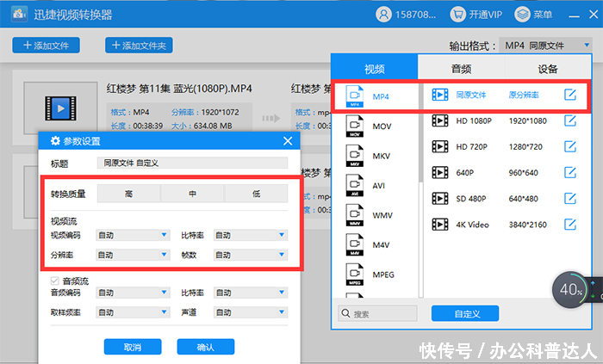Screen dimensions: 603x364
Task: Select the MOV format icon
Action: pos(355,126)
